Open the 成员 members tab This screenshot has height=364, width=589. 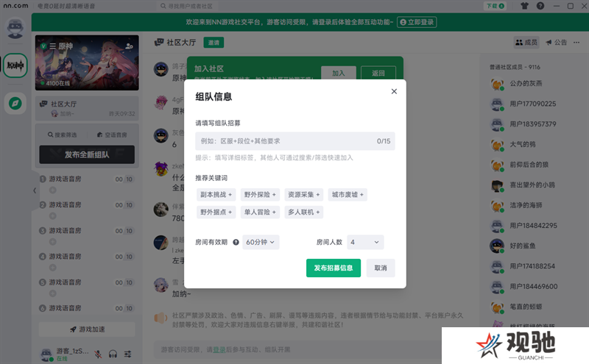click(526, 43)
